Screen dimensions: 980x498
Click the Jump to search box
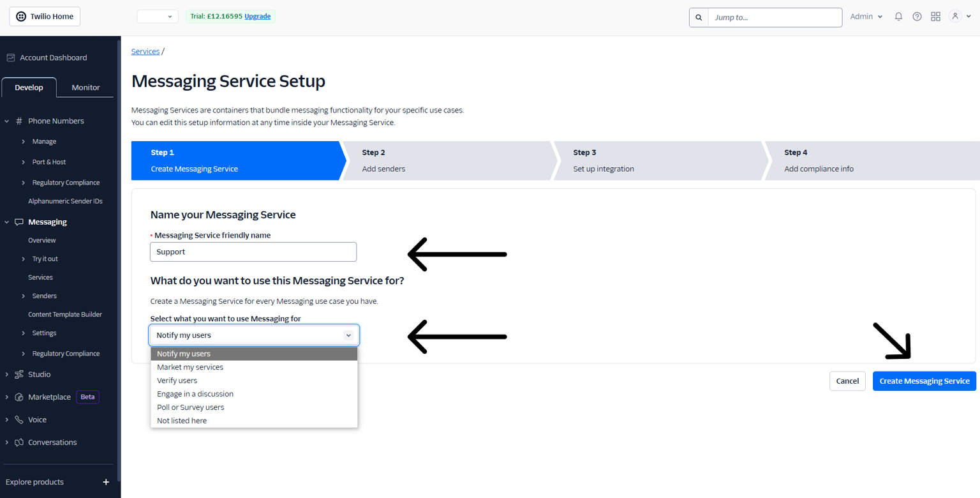point(775,17)
